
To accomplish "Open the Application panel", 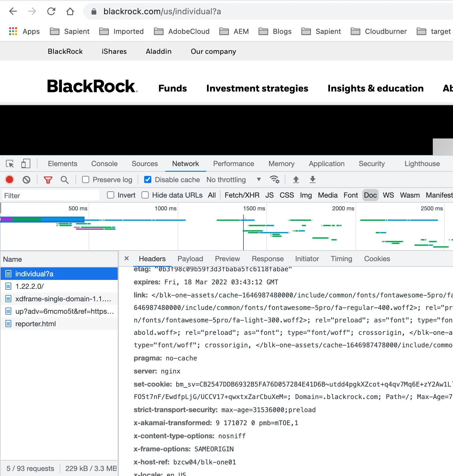I will click(327, 164).
